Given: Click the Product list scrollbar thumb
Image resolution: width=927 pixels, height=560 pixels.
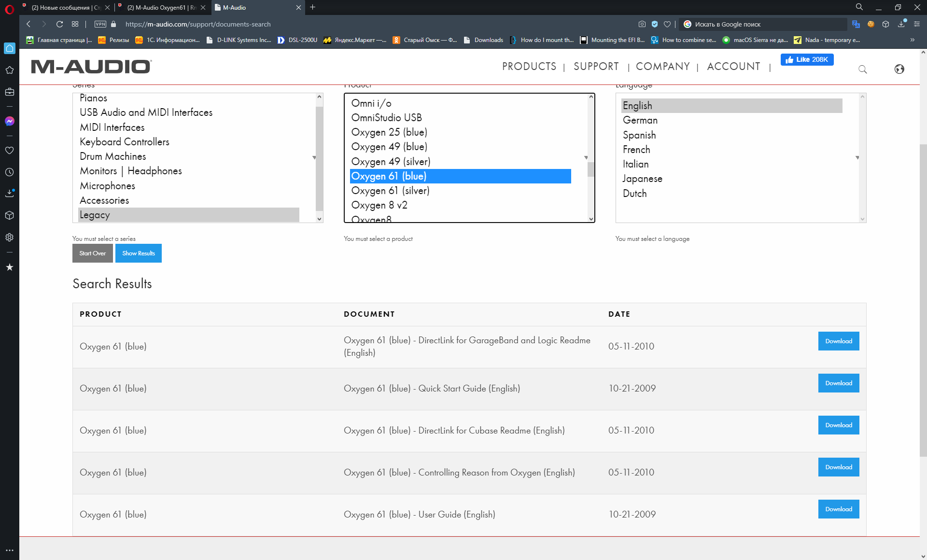Looking at the screenshot, I should pyautogui.click(x=590, y=169).
